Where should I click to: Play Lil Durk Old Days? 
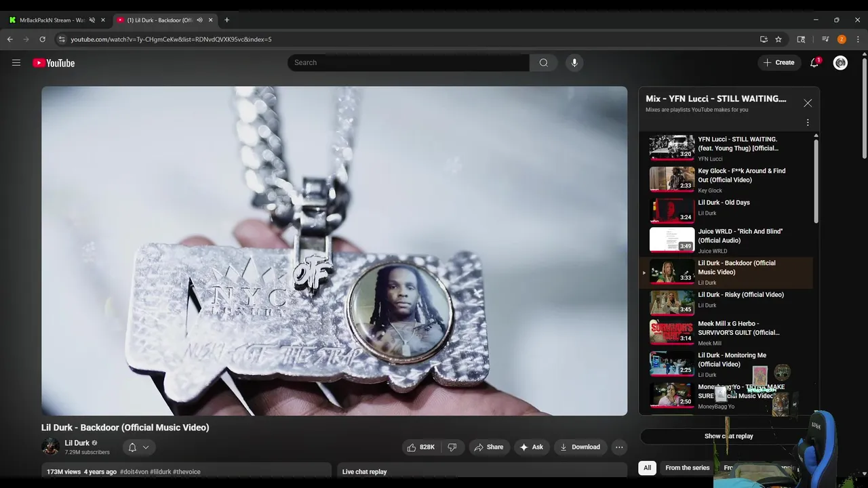(x=726, y=210)
